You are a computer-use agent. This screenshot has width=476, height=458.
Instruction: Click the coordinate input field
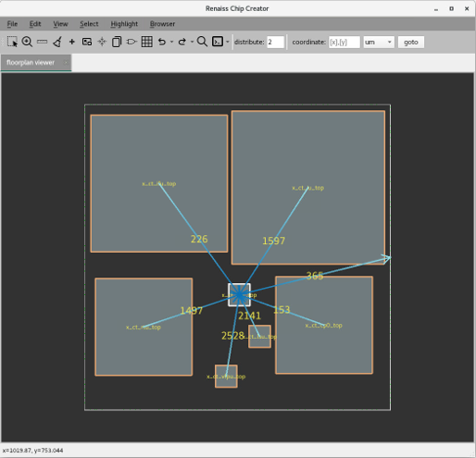344,42
